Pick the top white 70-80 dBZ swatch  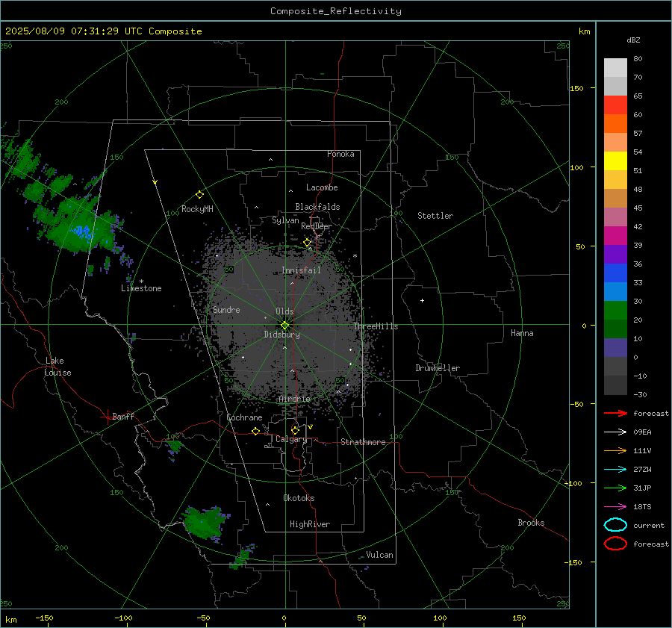click(615, 68)
